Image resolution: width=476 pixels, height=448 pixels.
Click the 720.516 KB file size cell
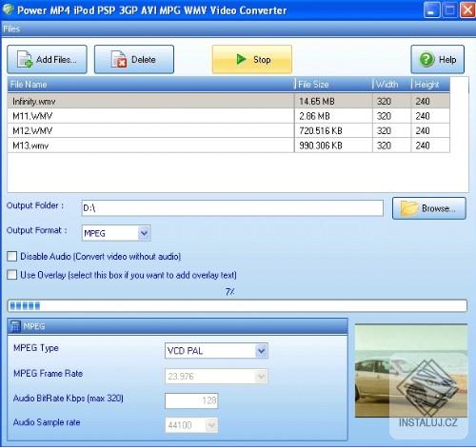coord(333,130)
